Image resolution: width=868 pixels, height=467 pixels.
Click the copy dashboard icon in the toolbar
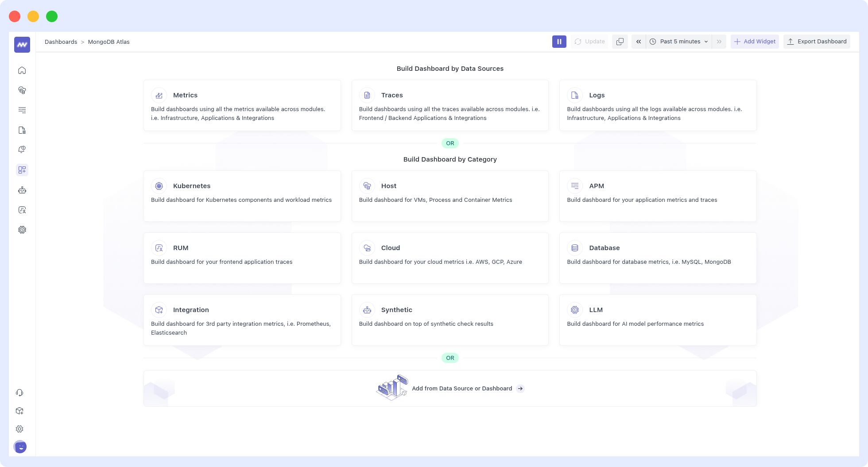tap(620, 41)
